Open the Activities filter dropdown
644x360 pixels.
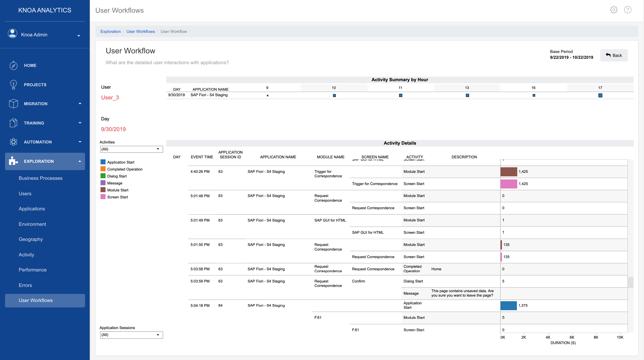click(131, 149)
